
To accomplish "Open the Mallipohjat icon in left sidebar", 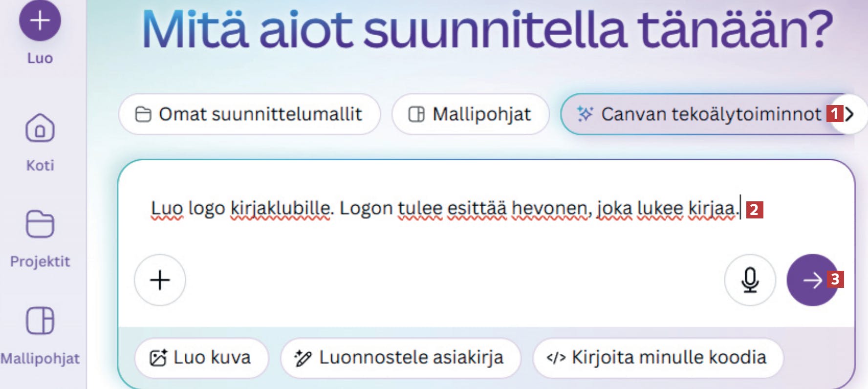I will (40, 321).
